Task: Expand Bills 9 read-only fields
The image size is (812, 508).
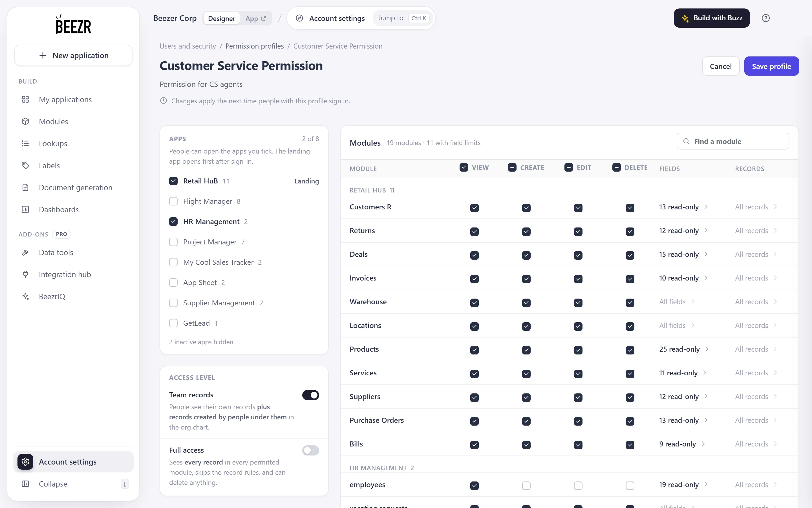Action: tap(682, 444)
